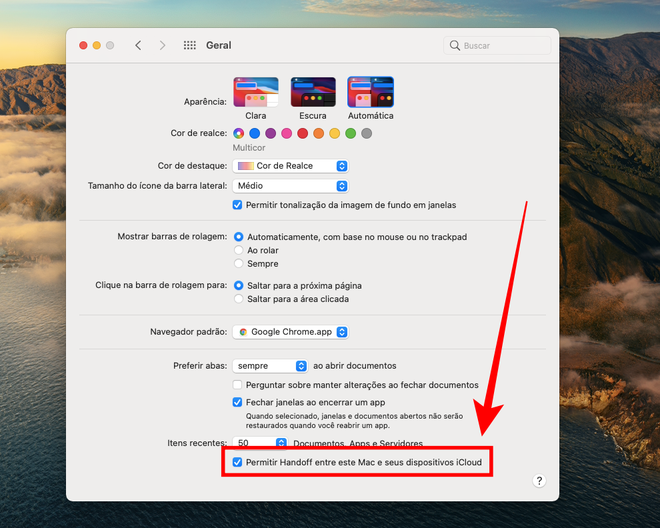Open the Cor de destaque dropdown

pos(290,166)
